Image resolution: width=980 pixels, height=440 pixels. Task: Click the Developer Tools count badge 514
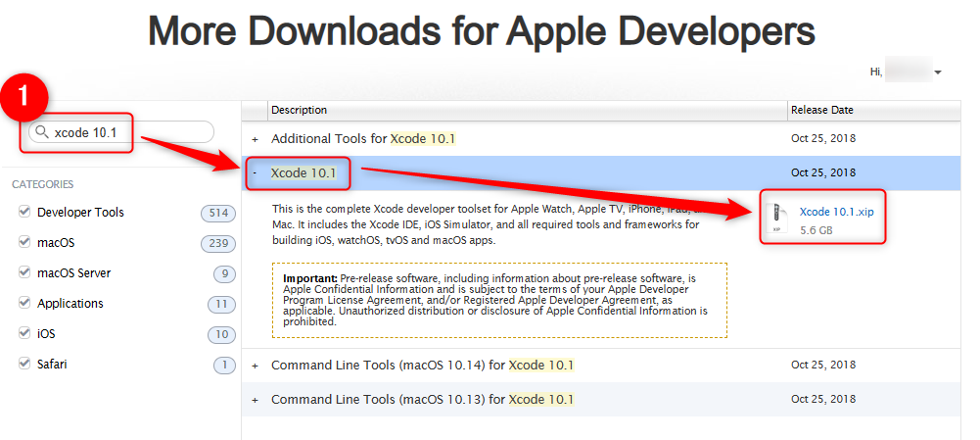[218, 213]
